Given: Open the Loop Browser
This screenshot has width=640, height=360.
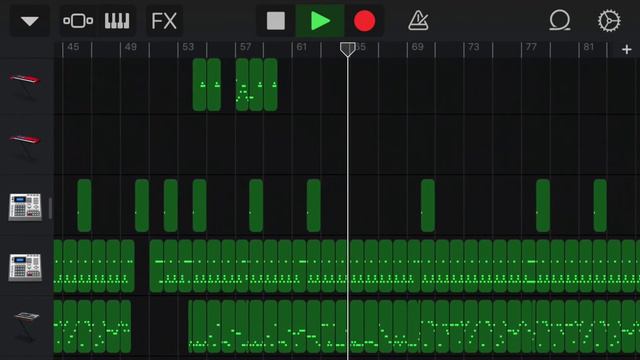Looking at the screenshot, I should pyautogui.click(x=560, y=20).
